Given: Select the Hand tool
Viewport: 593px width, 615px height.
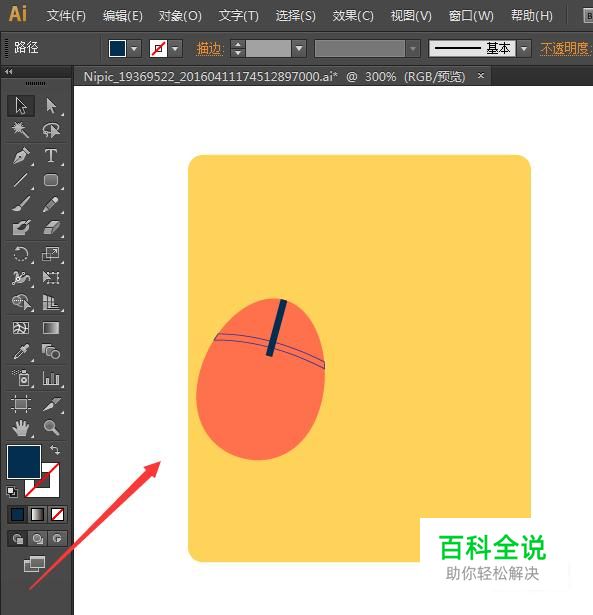Looking at the screenshot, I should click(21, 428).
